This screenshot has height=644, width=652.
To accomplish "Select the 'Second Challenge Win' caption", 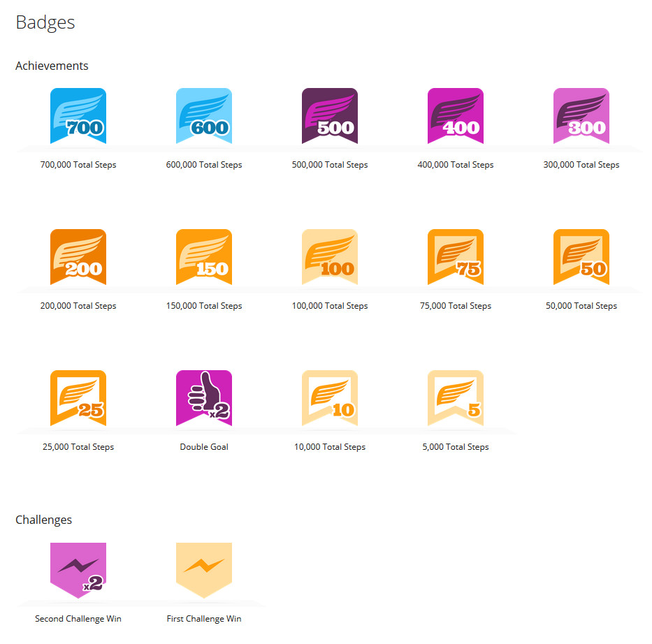I will click(x=78, y=619).
